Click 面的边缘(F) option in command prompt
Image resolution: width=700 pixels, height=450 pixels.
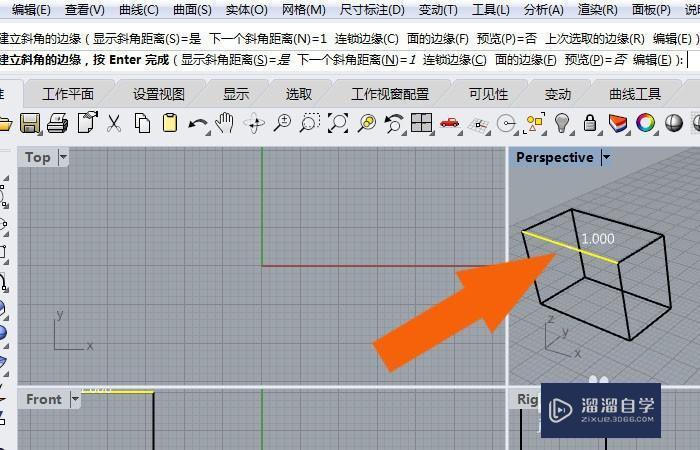[x=525, y=59]
